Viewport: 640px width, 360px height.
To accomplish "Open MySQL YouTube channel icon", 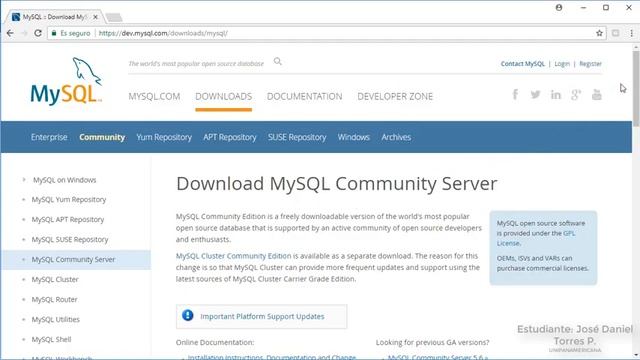I will (x=597, y=95).
